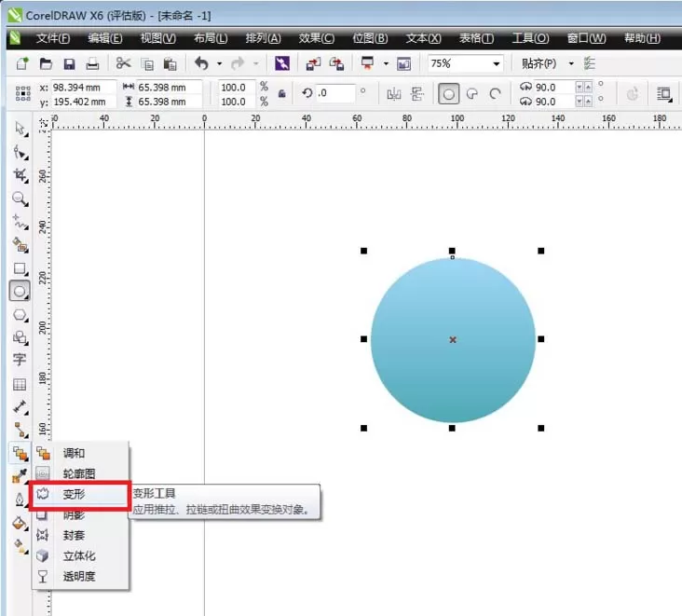
Task: Expand the 贴齐(P) snap dropdown
Action: coord(571,64)
